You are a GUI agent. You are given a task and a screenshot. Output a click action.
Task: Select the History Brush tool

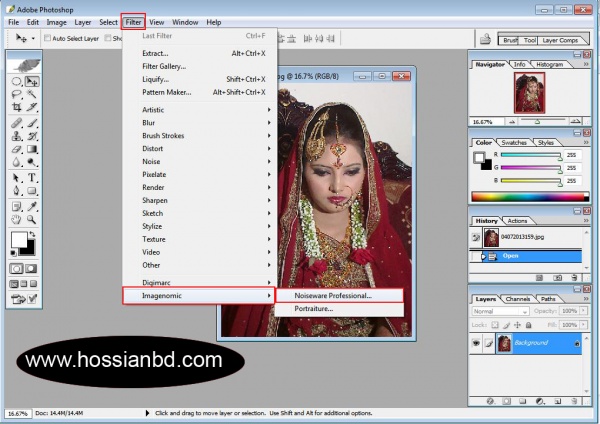32,136
